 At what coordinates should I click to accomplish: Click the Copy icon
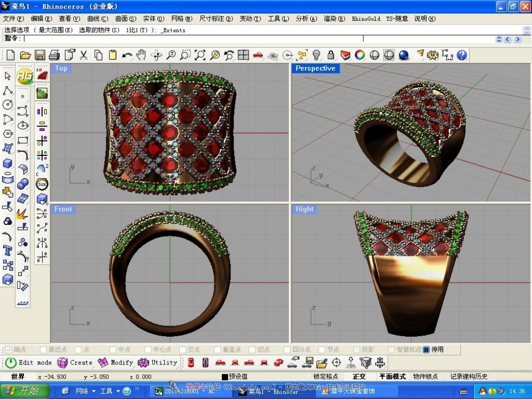(98, 55)
